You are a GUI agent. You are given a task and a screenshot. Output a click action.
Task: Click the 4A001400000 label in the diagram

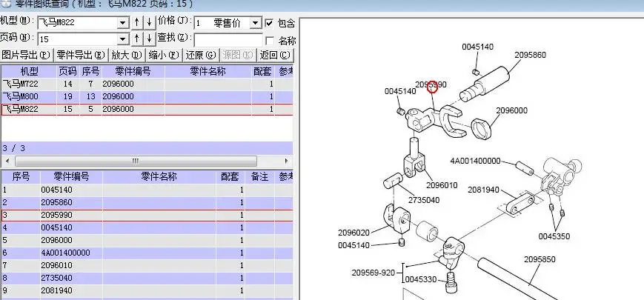coord(475,161)
